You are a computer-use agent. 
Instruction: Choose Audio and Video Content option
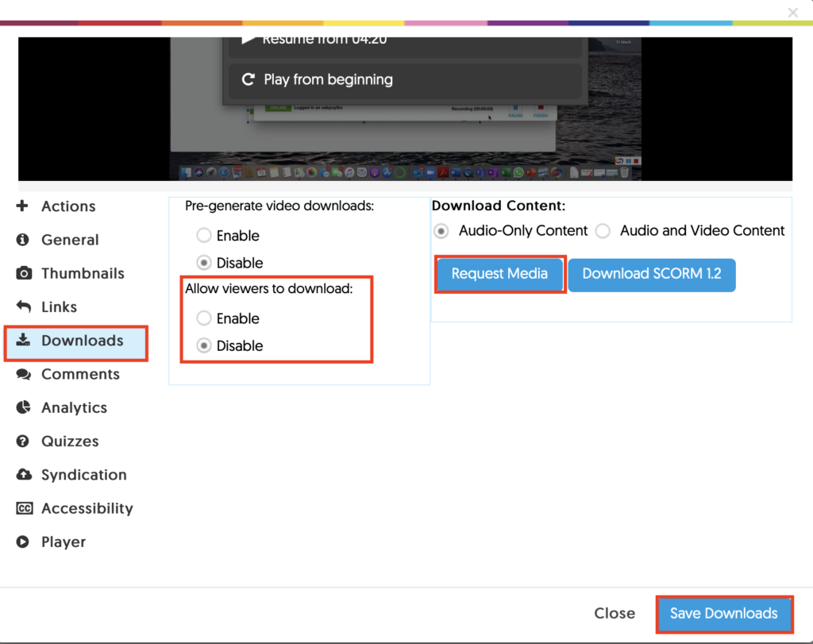(603, 231)
